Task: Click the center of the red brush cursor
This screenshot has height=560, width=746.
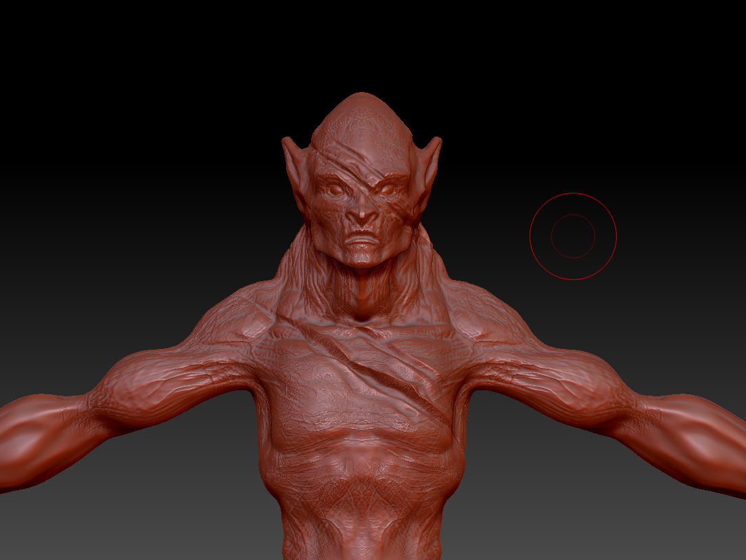Action: click(x=573, y=236)
